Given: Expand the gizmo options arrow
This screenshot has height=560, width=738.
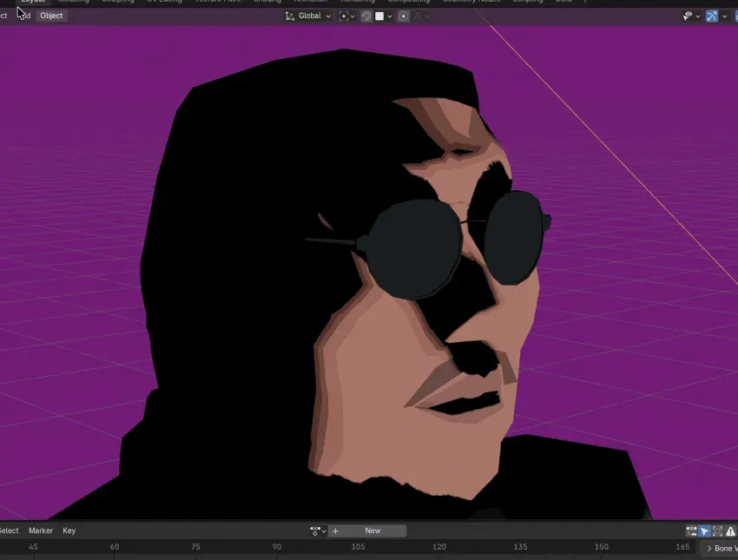Looking at the screenshot, I should point(724,16).
